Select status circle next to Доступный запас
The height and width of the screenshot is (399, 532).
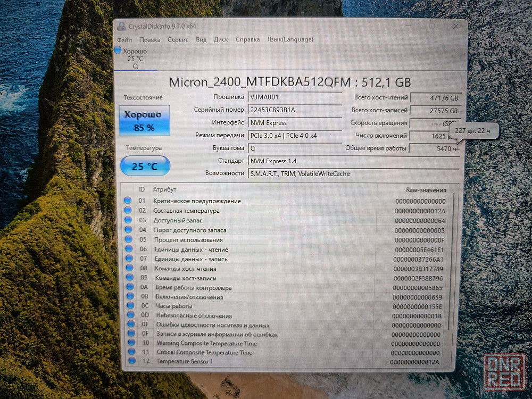click(128, 220)
